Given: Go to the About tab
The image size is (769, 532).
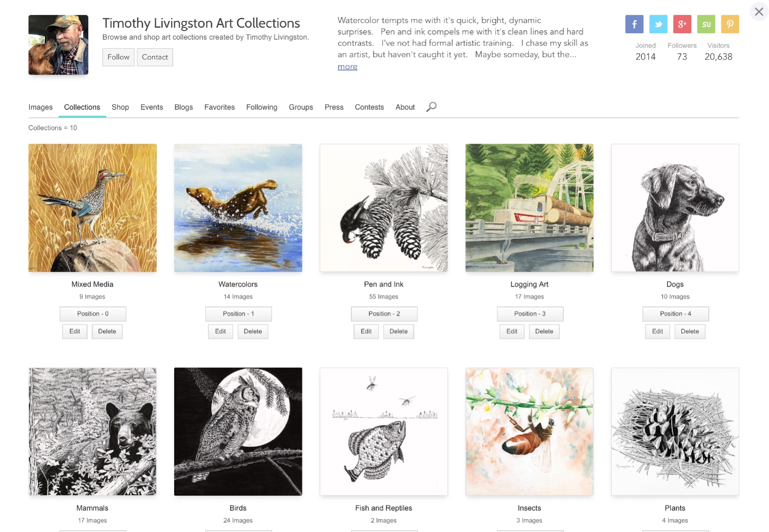Looking at the screenshot, I should [405, 107].
